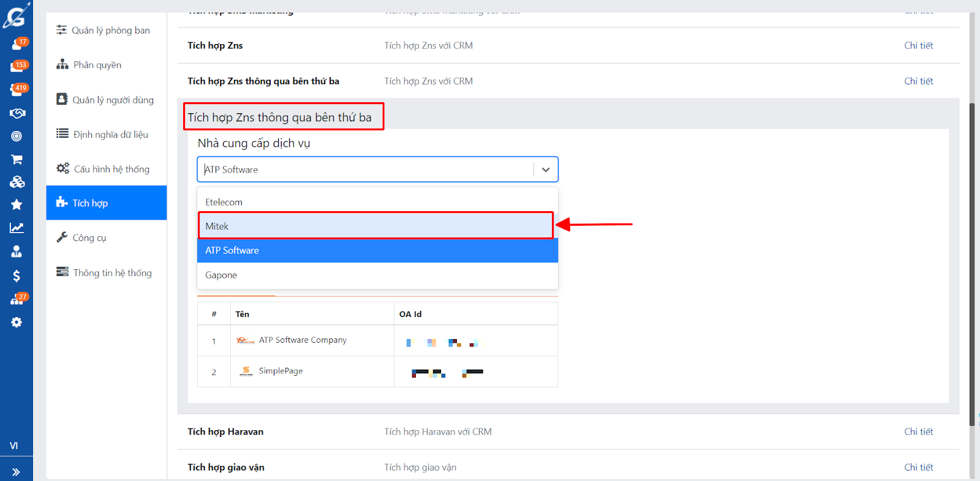
Task: Open the star icon in sidebar
Action: tap(17, 204)
